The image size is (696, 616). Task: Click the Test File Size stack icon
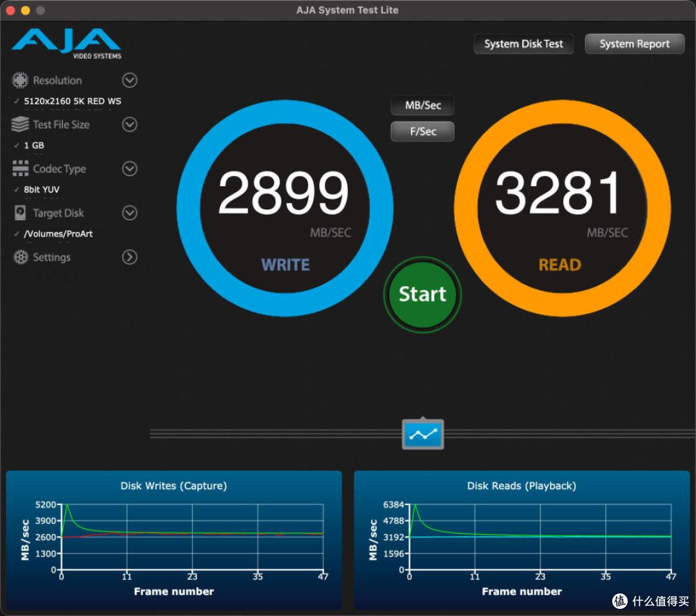click(x=20, y=124)
